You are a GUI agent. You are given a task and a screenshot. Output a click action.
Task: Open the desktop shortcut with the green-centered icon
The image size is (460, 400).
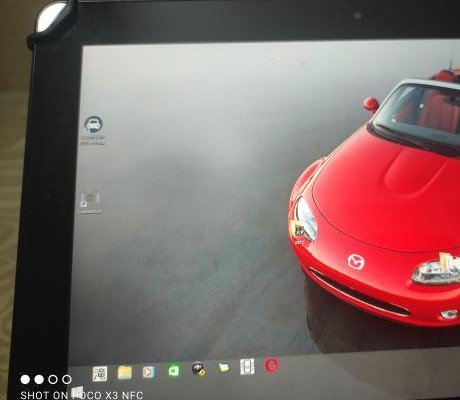click(90, 202)
